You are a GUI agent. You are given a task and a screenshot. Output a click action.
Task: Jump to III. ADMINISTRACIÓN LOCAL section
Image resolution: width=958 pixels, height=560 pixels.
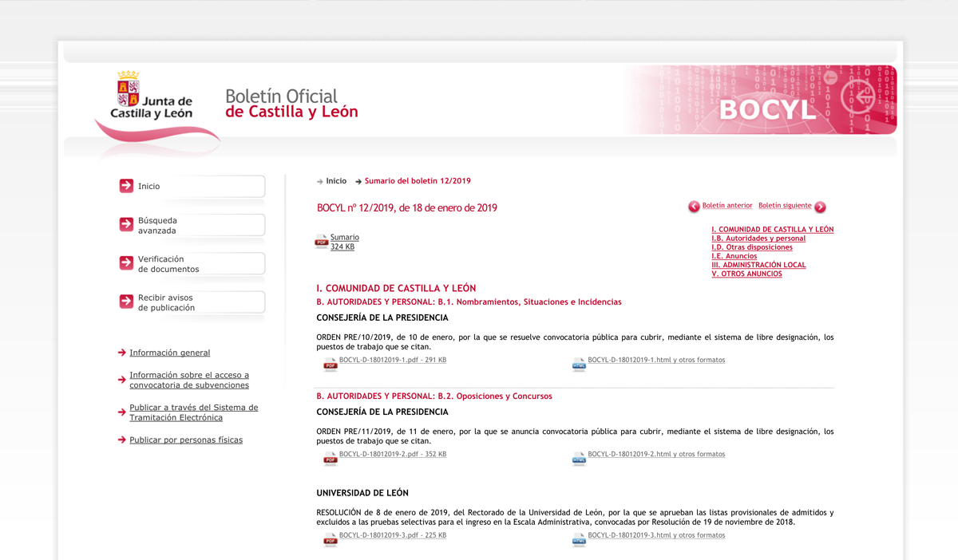tap(759, 265)
